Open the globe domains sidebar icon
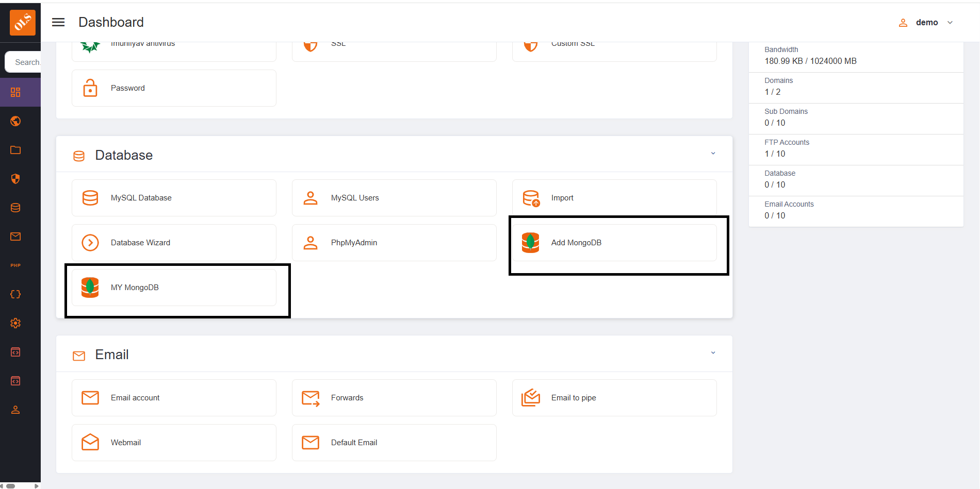This screenshot has width=980, height=489. coord(15,121)
